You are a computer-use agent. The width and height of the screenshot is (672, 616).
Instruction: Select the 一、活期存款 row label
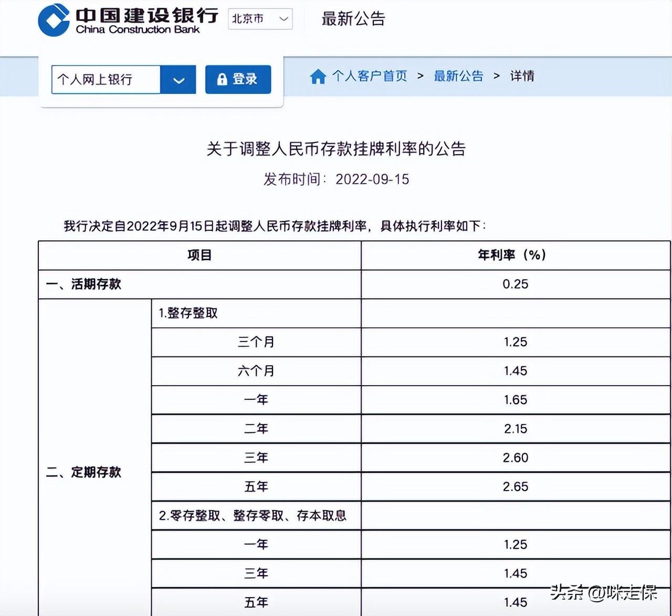tap(83, 284)
